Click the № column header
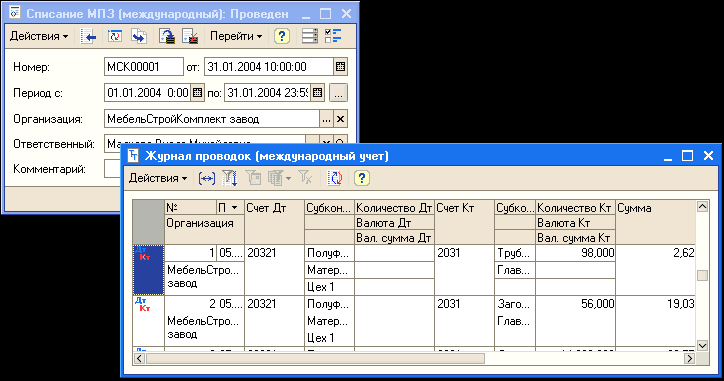 click(x=190, y=208)
